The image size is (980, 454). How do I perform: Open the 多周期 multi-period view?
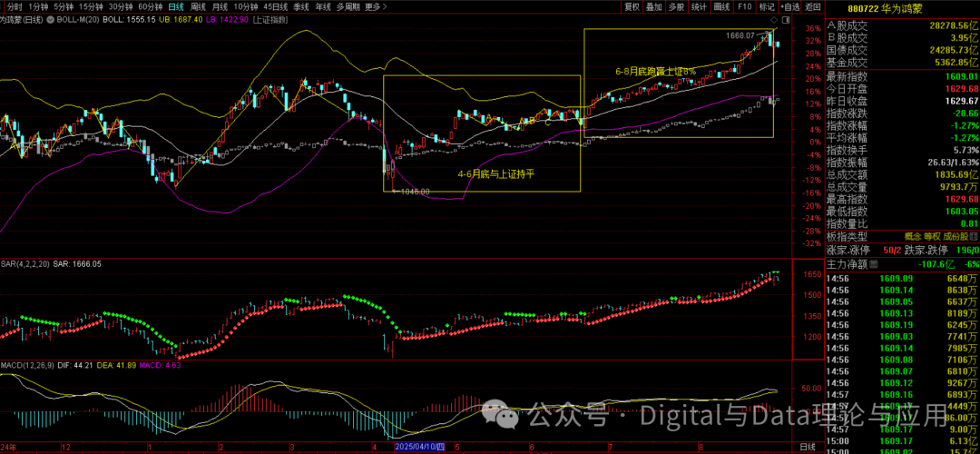coord(348,7)
